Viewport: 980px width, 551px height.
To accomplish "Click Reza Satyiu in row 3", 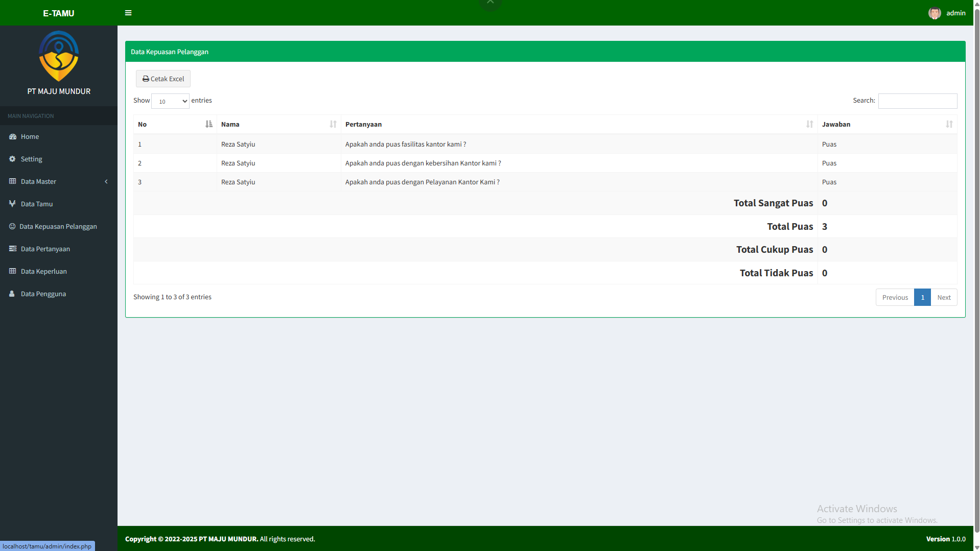I will coord(238,182).
